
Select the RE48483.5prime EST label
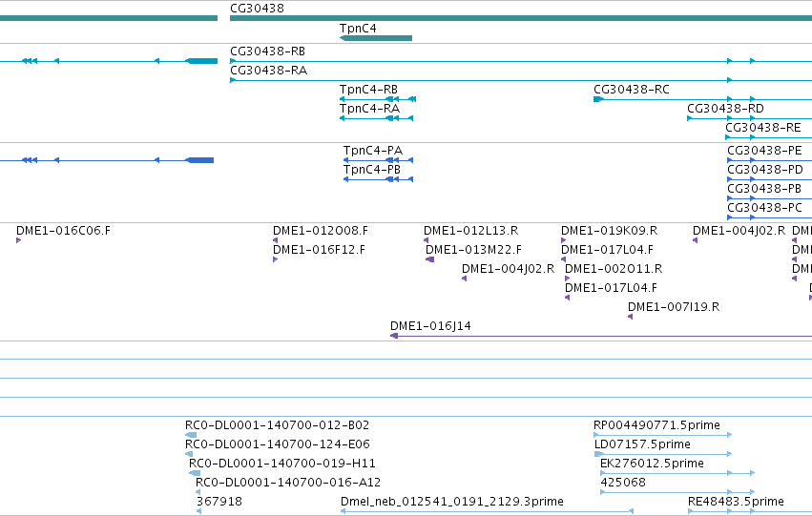click(736, 502)
